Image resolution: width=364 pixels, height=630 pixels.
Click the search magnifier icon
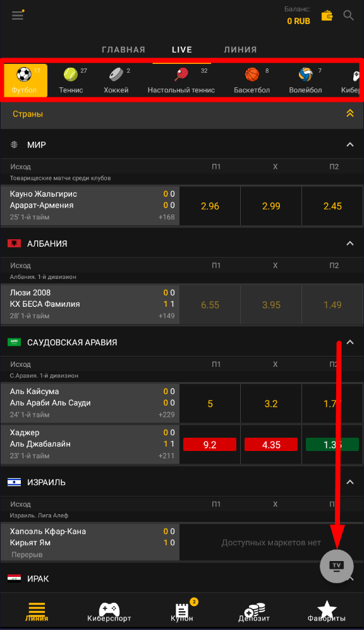pos(348,16)
